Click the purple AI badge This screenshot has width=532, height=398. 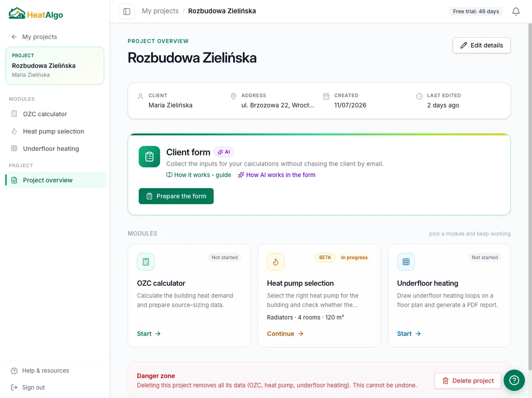[x=224, y=152]
